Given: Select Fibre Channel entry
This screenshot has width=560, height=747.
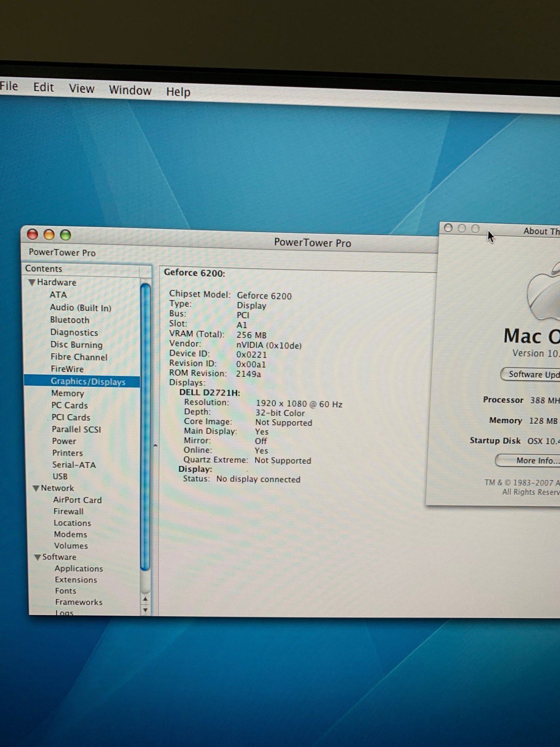Looking at the screenshot, I should point(79,357).
